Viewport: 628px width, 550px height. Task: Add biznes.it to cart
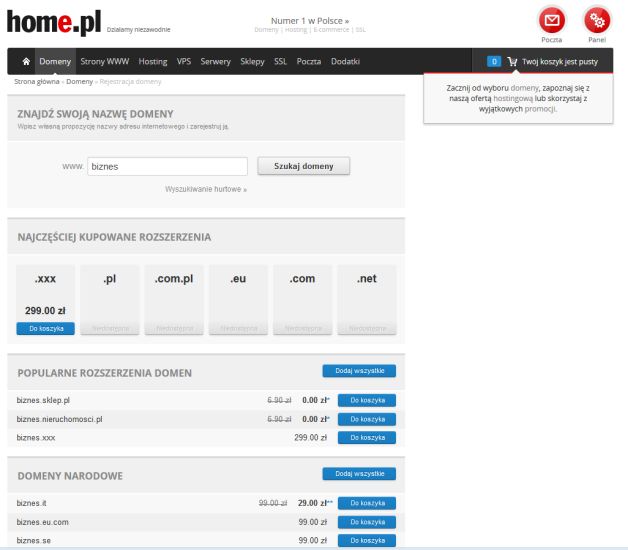coord(367,503)
